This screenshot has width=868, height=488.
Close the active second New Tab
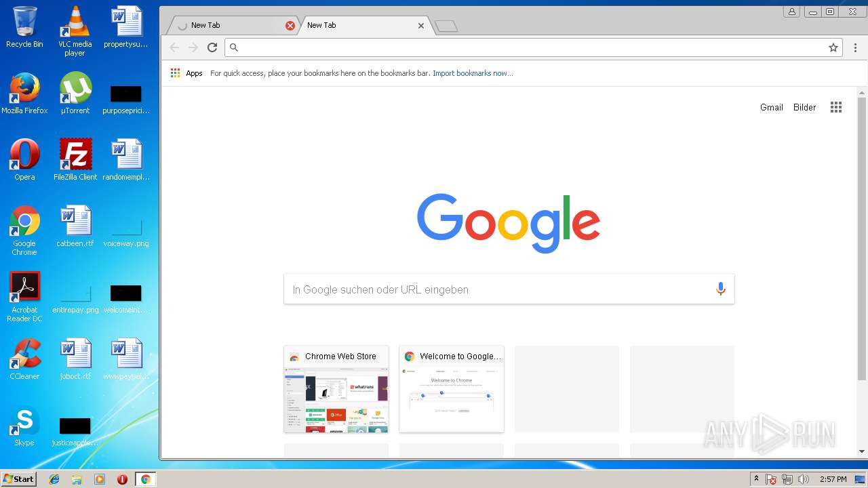tap(421, 26)
